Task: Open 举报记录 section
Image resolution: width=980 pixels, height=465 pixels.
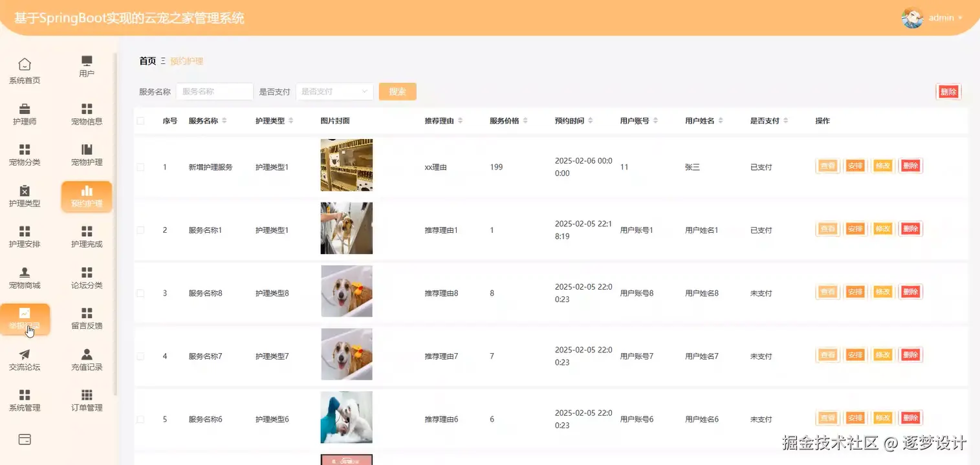Action: coord(25,319)
